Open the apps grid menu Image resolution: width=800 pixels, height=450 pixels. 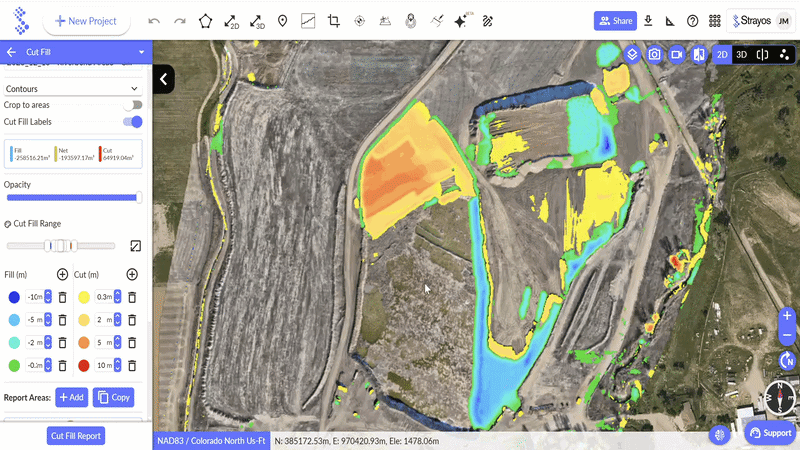714,20
